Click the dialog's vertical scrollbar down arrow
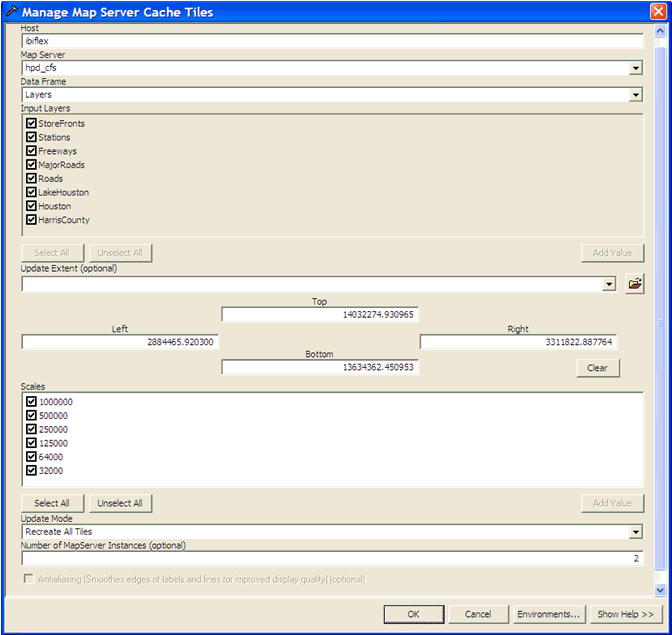The height and width of the screenshot is (635, 672). coord(658,589)
